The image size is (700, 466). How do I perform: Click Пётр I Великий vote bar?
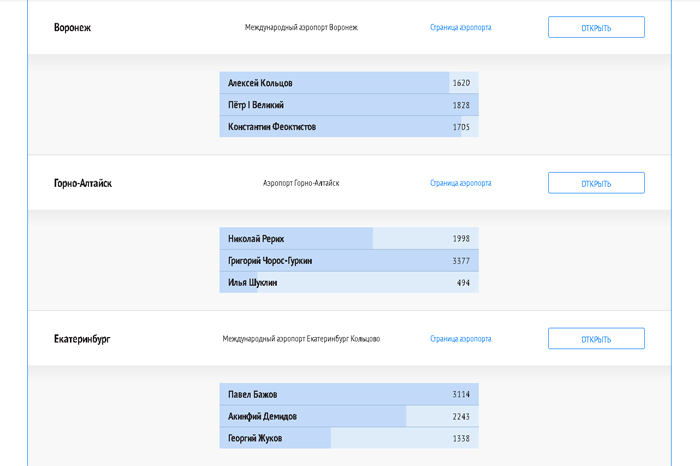(348, 105)
